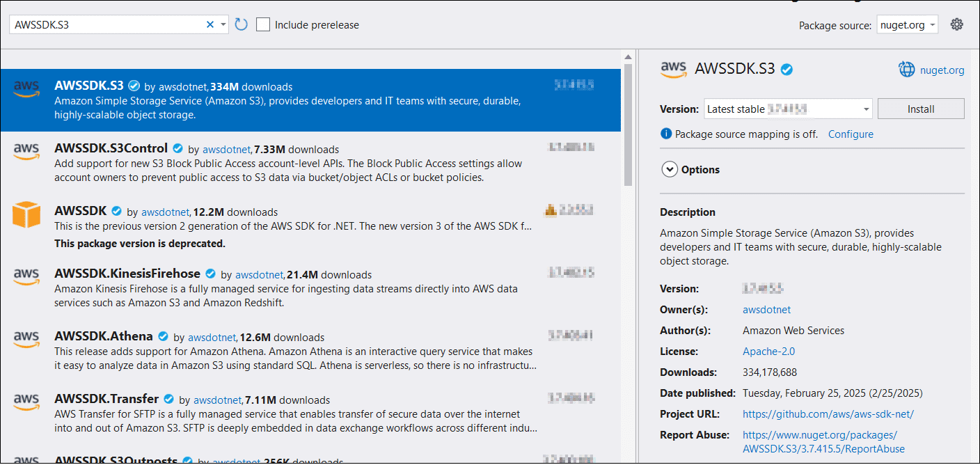This screenshot has width=980, height=465.
Task: Click the orange AWSSDK box package icon
Action: [26, 214]
